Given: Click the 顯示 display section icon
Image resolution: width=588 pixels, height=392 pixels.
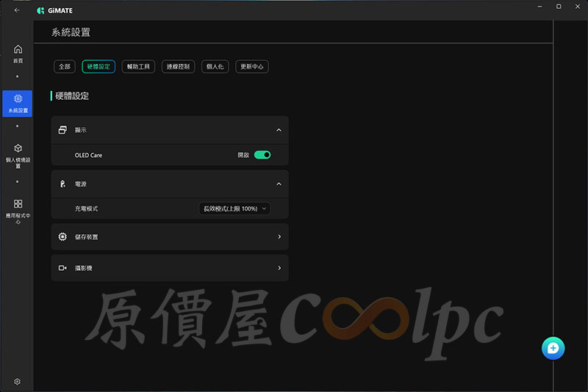Looking at the screenshot, I should point(62,130).
